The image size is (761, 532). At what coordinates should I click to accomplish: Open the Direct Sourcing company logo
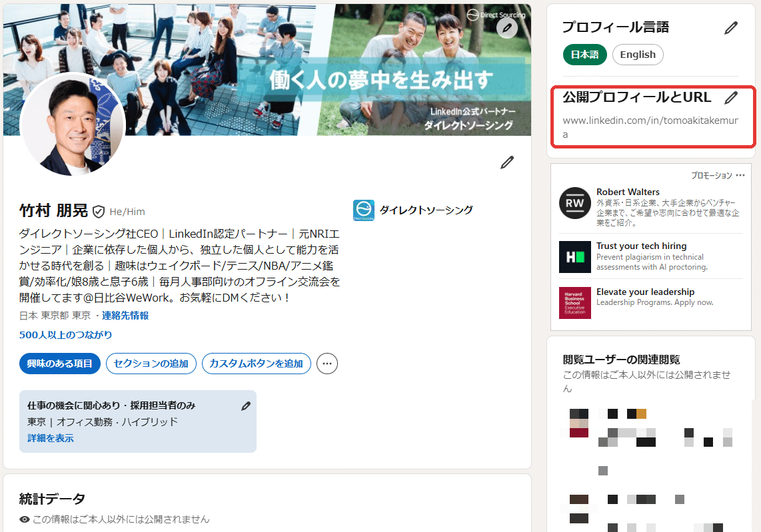[x=364, y=210]
